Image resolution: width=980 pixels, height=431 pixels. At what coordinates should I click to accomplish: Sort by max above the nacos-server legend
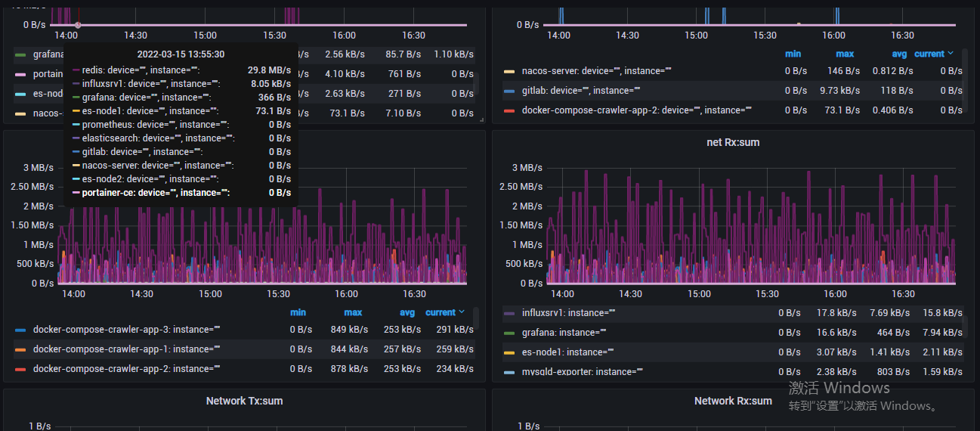point(845,54)
